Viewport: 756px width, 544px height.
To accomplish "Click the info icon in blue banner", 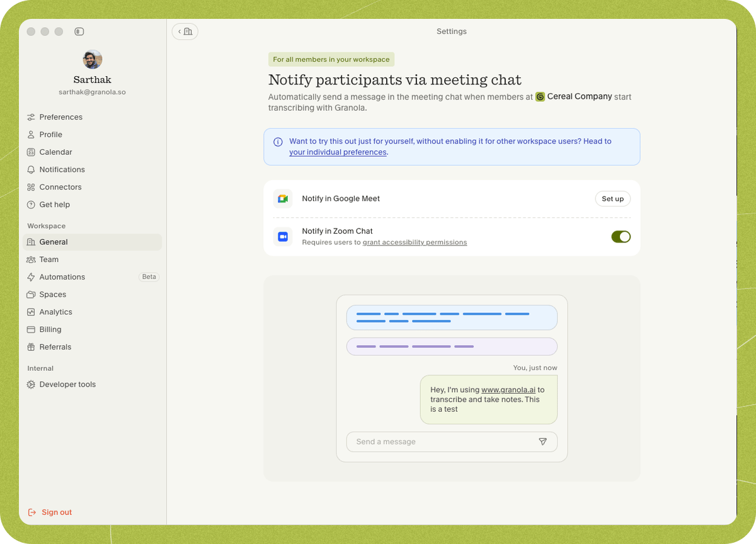I will 278,142.
